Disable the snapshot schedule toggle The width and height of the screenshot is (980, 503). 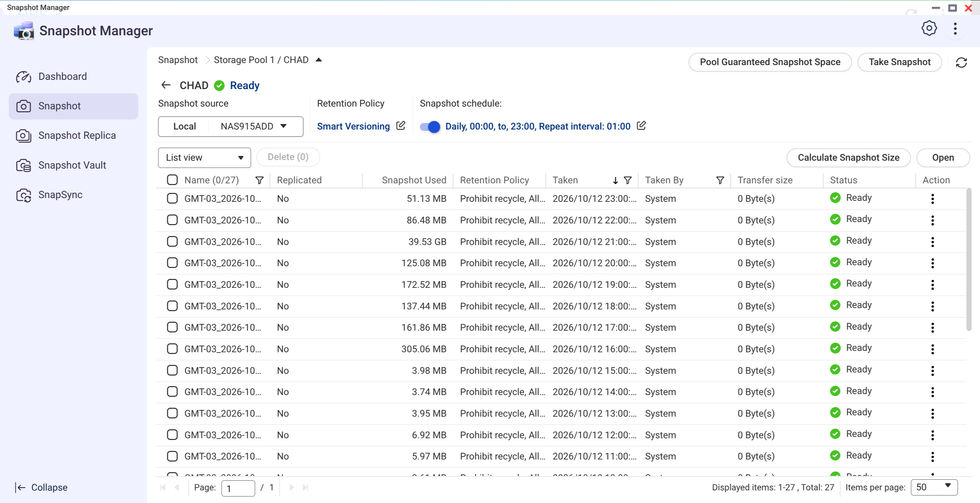click(430, 126)
